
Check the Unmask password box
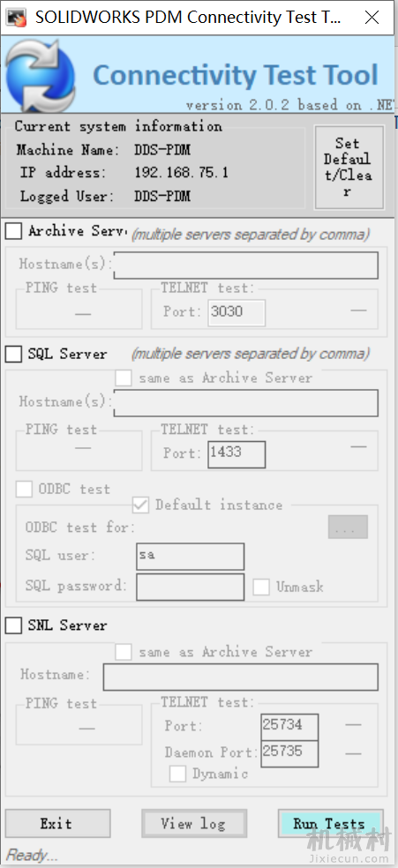261,587
